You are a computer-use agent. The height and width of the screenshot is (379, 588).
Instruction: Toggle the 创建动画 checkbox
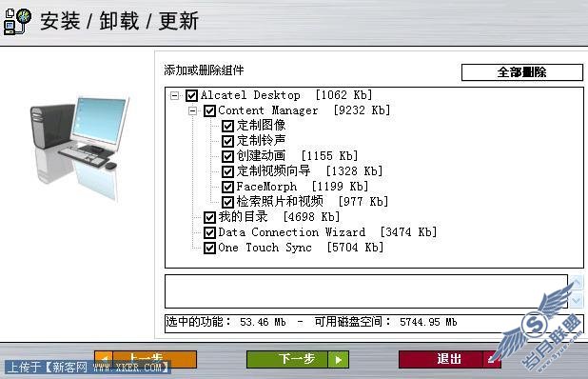click(x=227, y=156)
